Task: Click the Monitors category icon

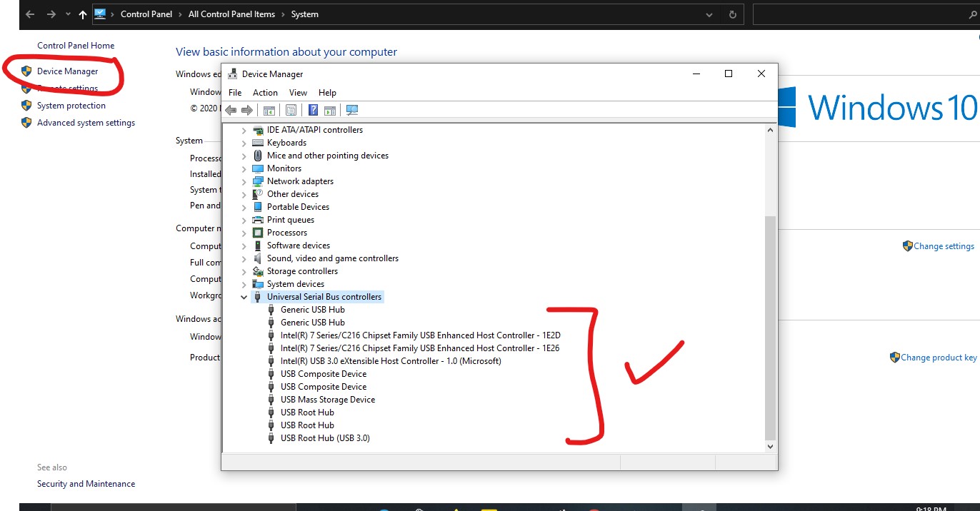Action: point(258,168)
